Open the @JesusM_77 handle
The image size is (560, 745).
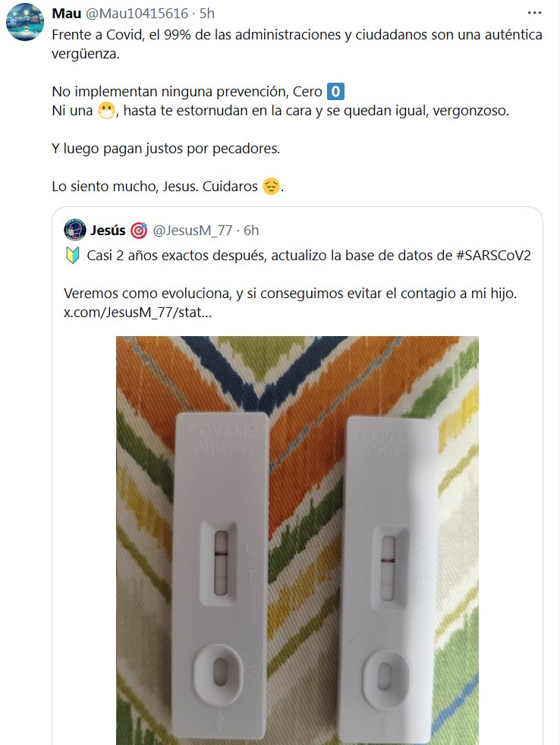(x=193, y=231)
